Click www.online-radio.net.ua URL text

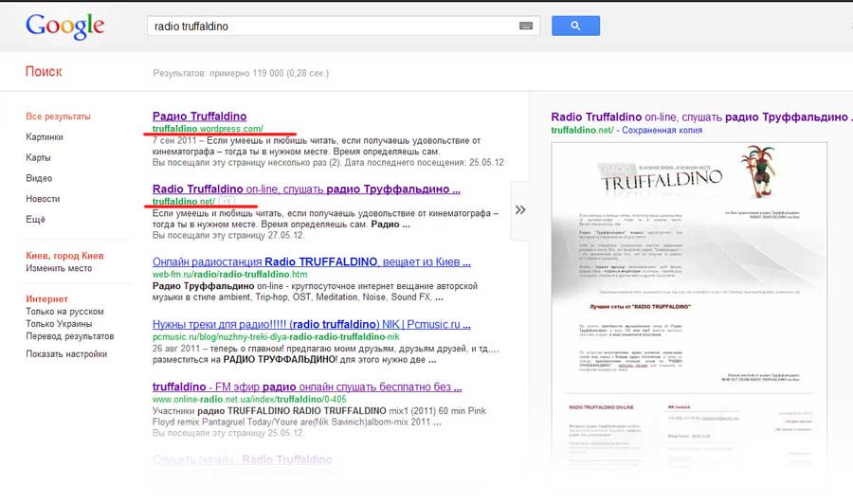pos(249,400)
